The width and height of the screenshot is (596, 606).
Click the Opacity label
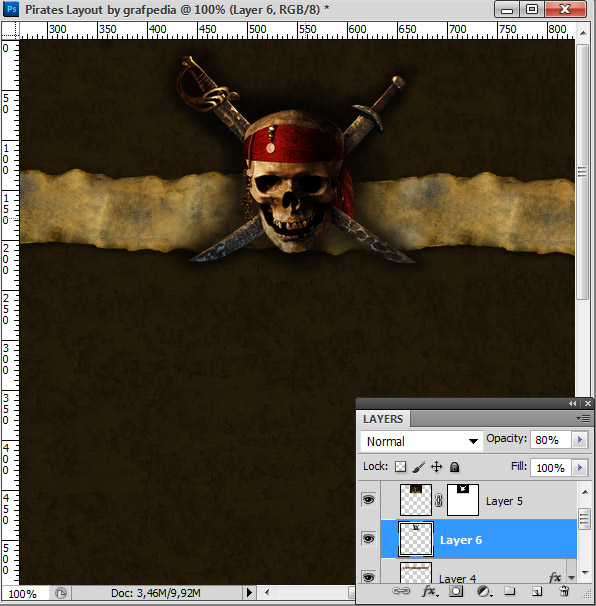coord(506,438)
